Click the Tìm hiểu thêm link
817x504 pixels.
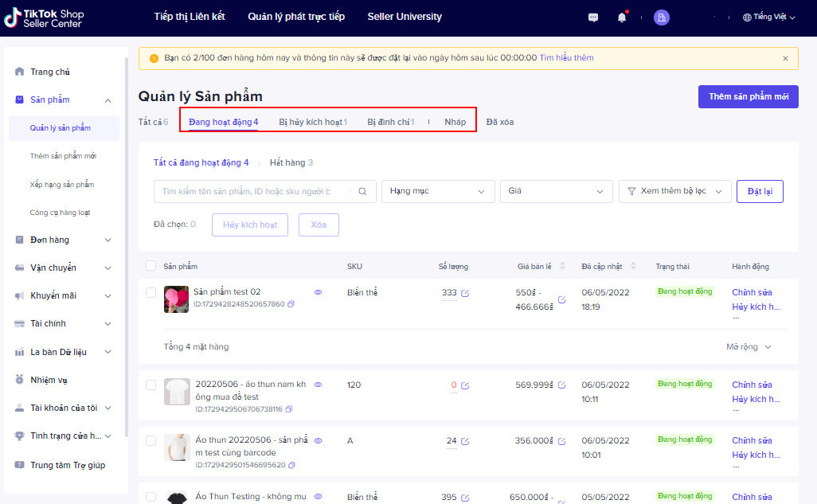click(x=566, y=58)
